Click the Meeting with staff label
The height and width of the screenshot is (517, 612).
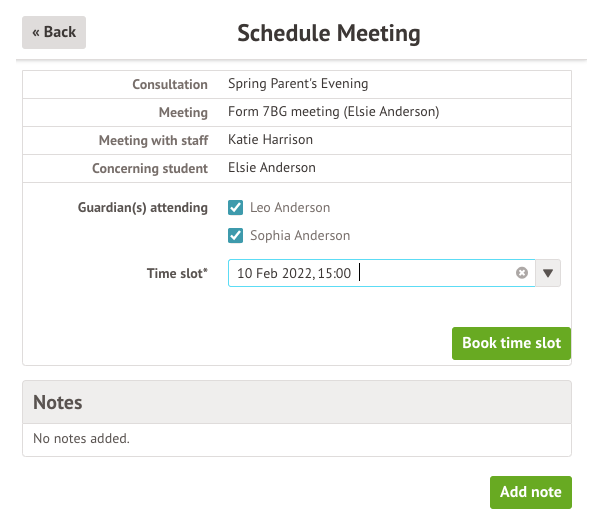[153, 140]
